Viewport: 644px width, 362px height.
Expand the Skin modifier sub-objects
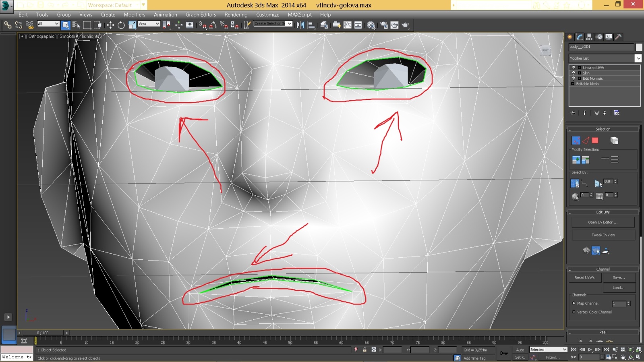point(579,73)
